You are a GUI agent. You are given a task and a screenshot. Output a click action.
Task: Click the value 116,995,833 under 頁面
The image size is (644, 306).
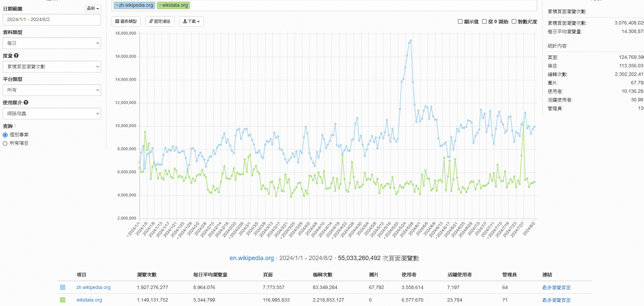click(276, 300)
